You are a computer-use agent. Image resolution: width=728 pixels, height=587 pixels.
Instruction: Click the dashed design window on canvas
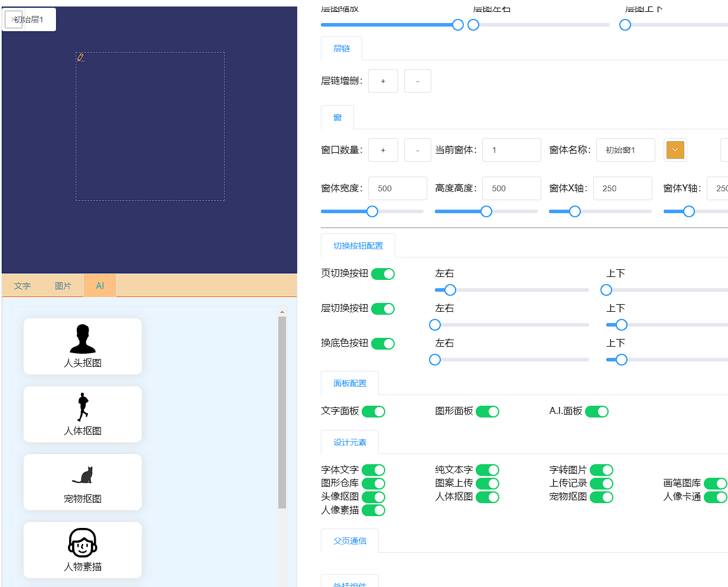pos(150,126)
